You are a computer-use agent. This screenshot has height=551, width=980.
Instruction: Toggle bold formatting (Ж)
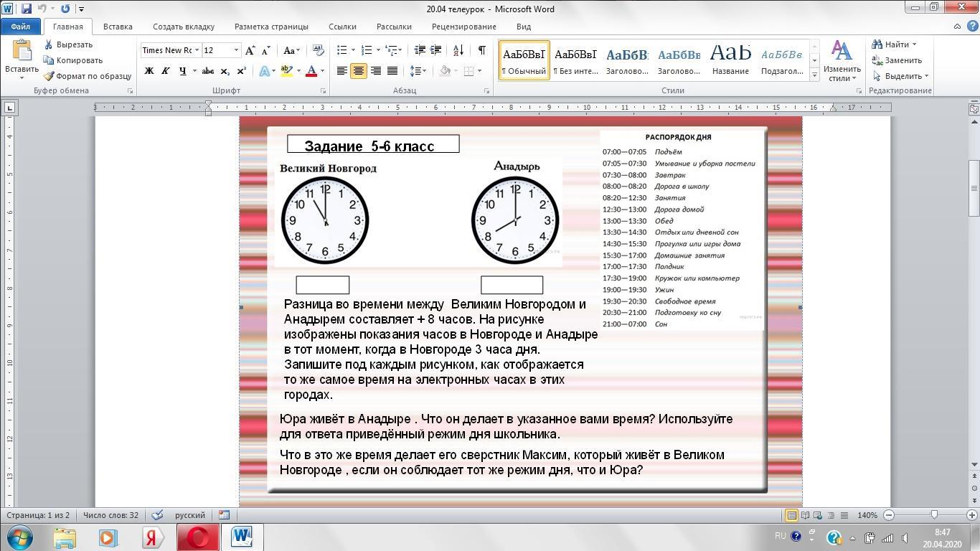[x=149, y=71]
